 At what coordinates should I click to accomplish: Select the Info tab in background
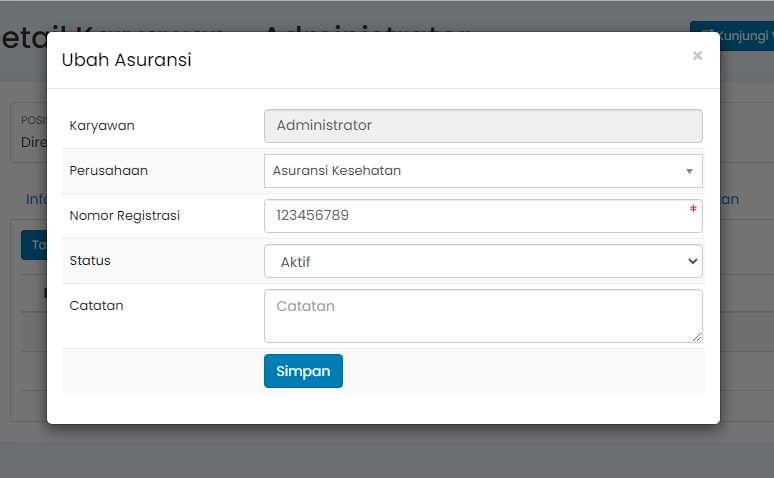click(x=36, y=199)
